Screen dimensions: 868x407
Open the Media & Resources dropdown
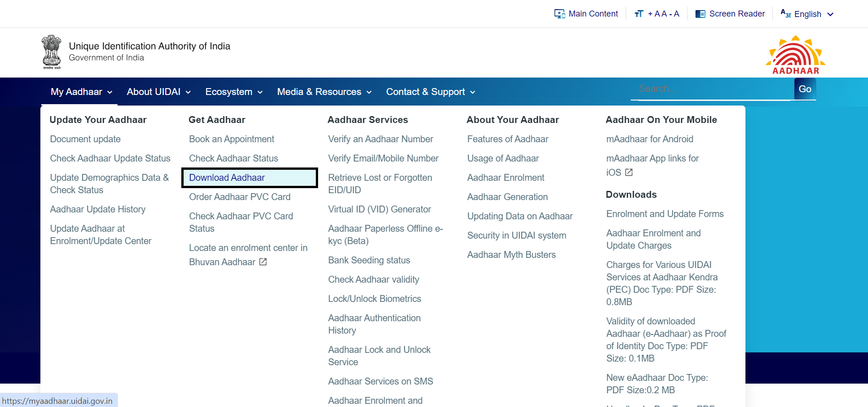point(324,92)
